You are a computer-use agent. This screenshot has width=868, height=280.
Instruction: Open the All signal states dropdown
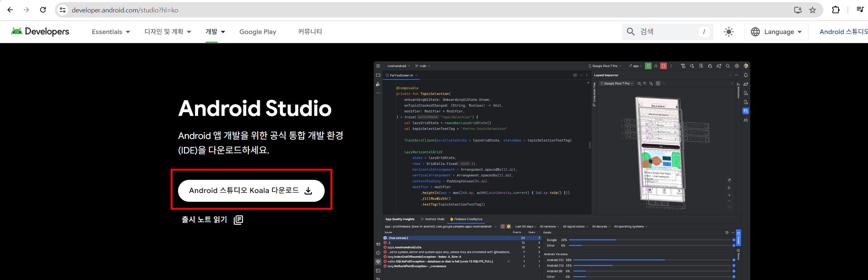click(x=575, y=227)
